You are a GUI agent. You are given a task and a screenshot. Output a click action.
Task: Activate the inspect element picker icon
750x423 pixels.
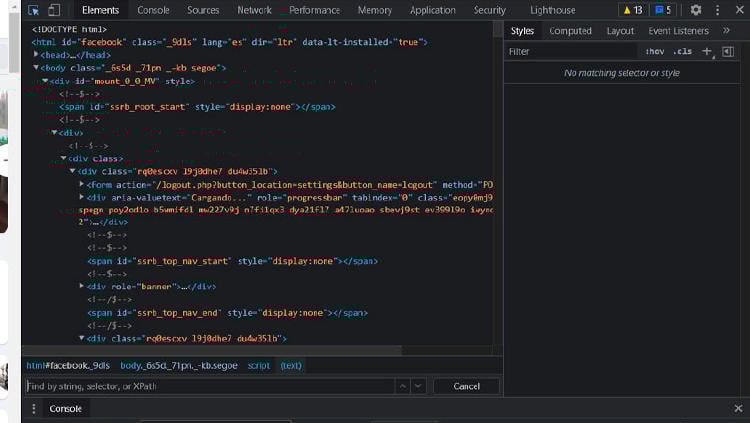[x=33, y=10]
